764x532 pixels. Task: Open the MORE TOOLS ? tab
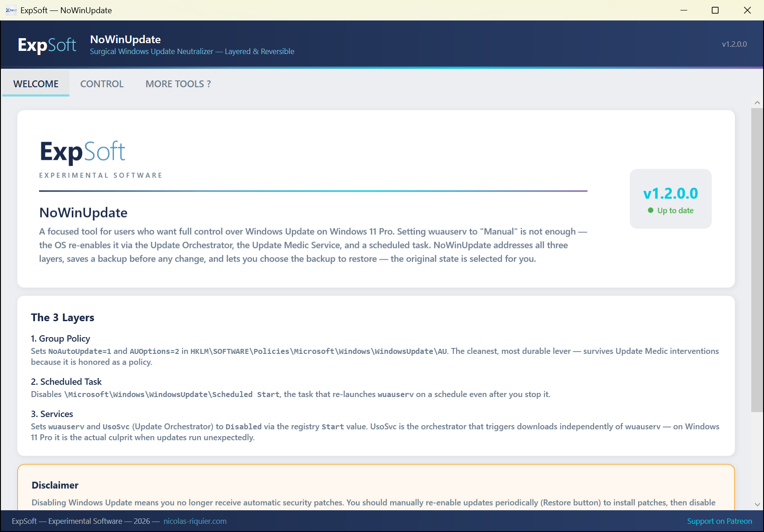click(x=178, y=84)
